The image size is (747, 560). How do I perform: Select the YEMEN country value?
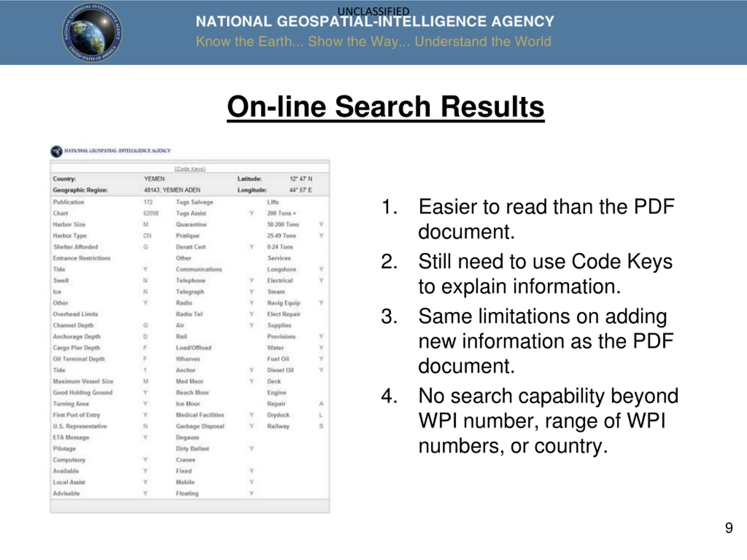click(154, 179)
